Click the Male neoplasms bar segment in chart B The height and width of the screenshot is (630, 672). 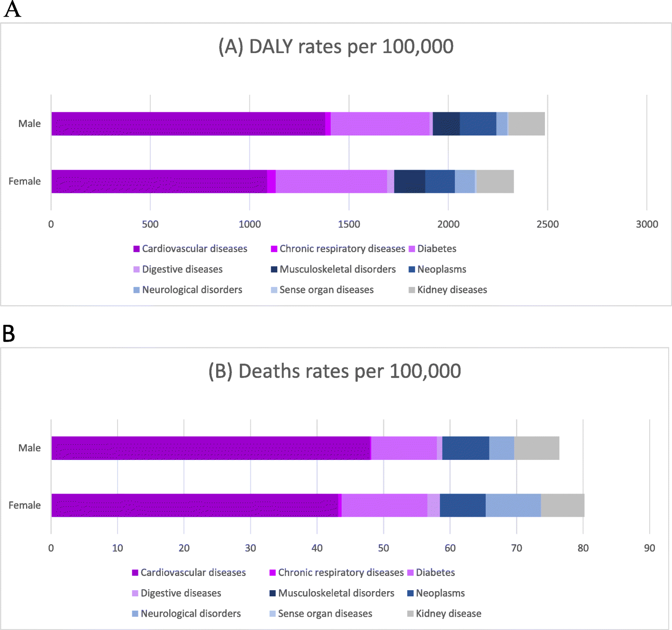(466, 448)
